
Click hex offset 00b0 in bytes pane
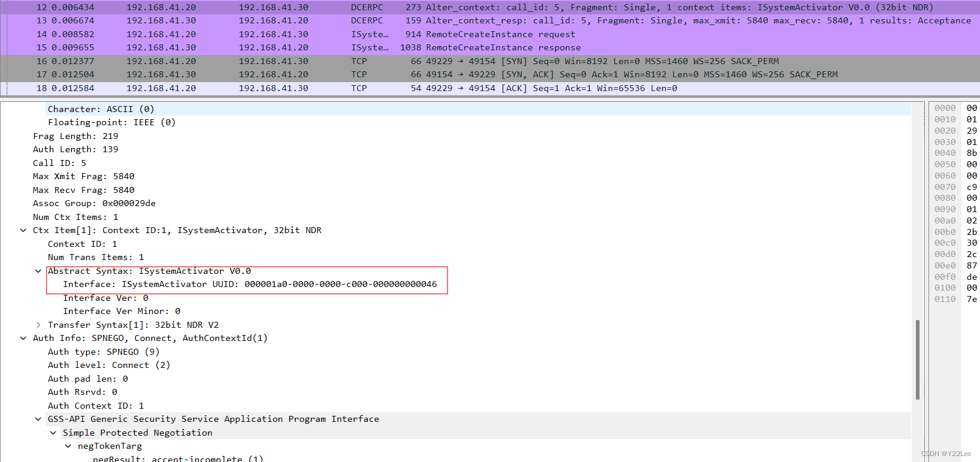[945, 232]
